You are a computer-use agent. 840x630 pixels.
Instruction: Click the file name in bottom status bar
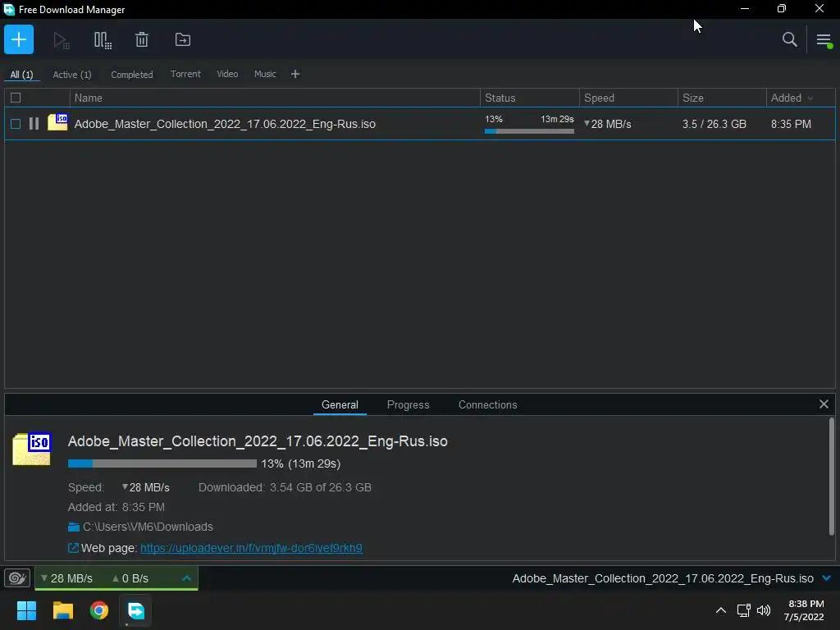tap(663, 578)
